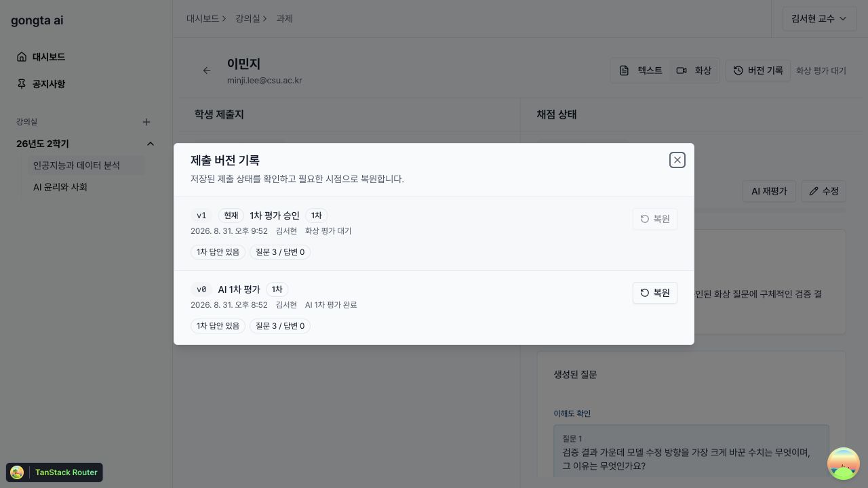This screenshot has width=868, height=488.
Task: Click the AI 1차 평가 완료 status text
Action: tap(331, 305)
